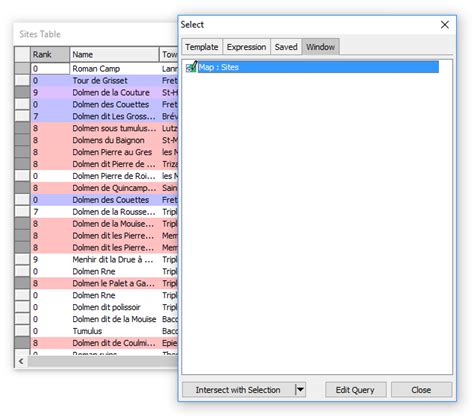The width and height of the screenshot is (474, 419).
Task: Open the Saved tab
Action: pyautogui.click(x=286, y=47)
